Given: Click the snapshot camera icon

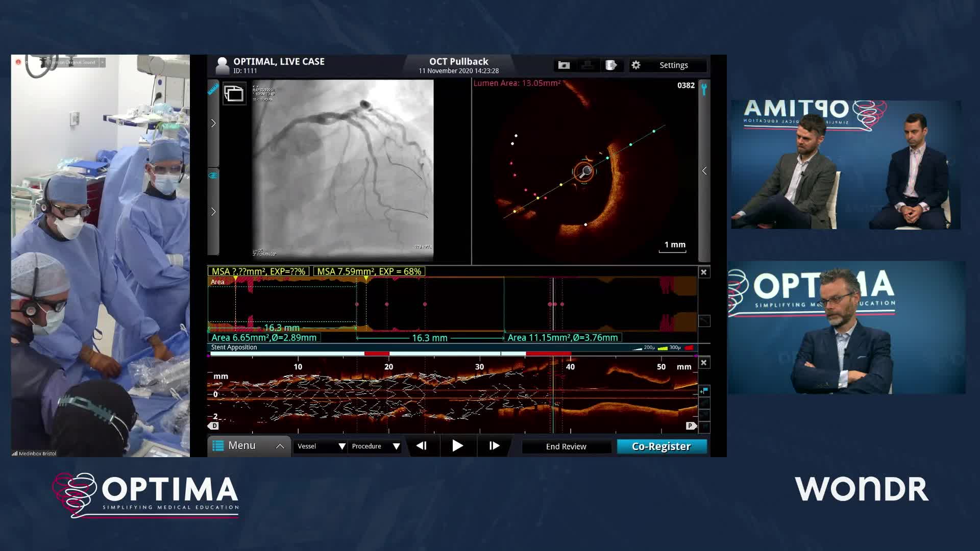Looking at the screenshot, I should tap(563, 65).
